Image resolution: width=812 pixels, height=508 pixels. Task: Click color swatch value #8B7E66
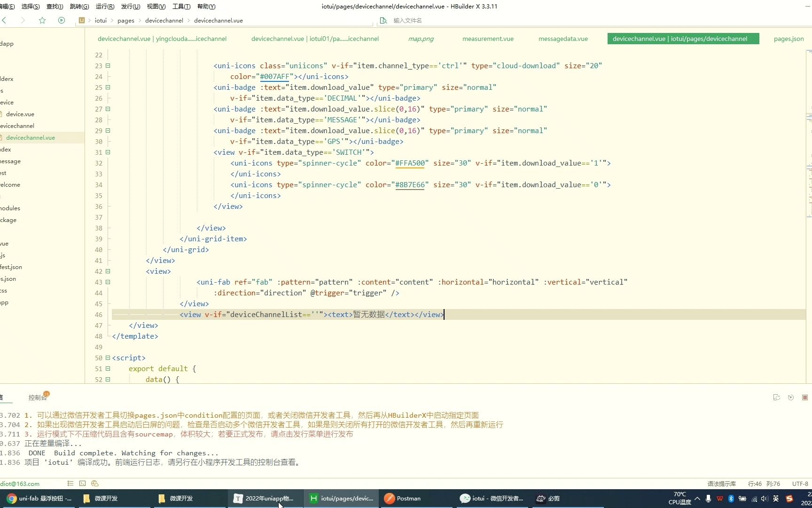(410, 185)
